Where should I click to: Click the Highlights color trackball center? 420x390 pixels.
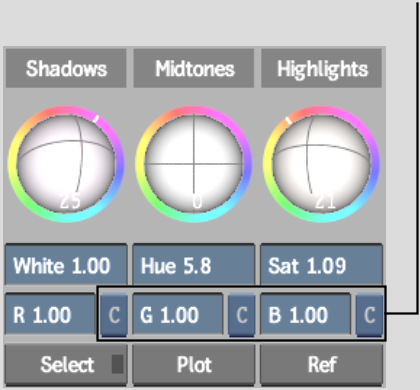[321, 164]
